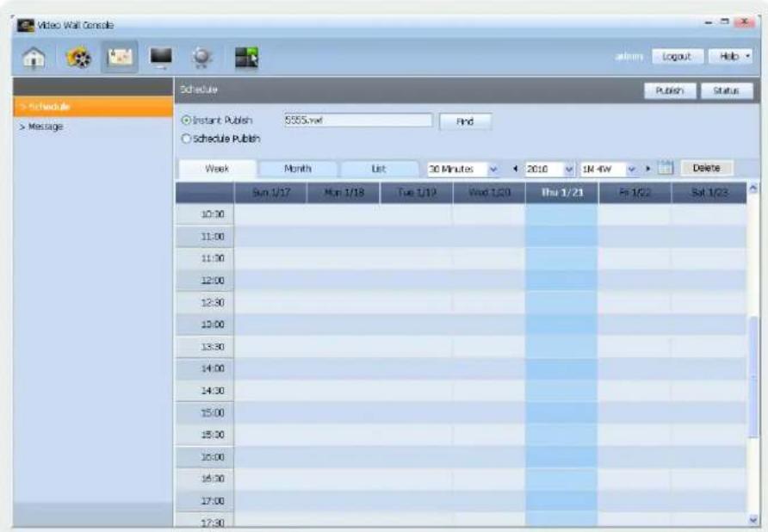Select the Schedule Publish radio button

coord(186,139)
